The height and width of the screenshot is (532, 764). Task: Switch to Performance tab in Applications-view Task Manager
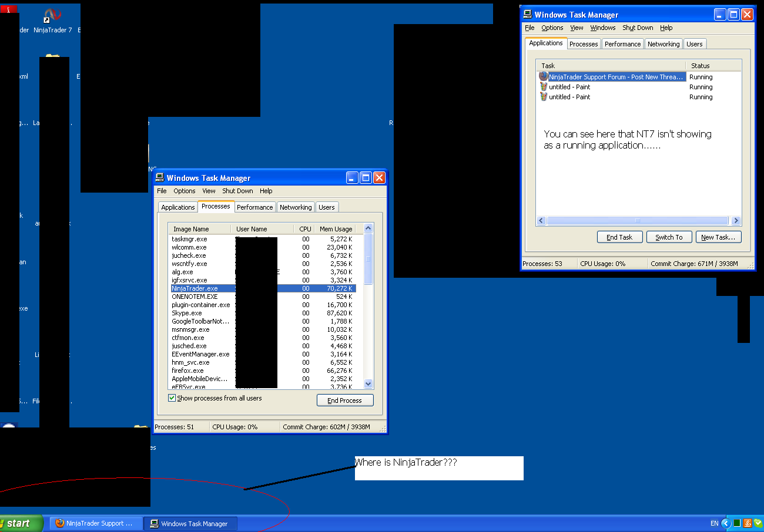[x=623, y=44]
